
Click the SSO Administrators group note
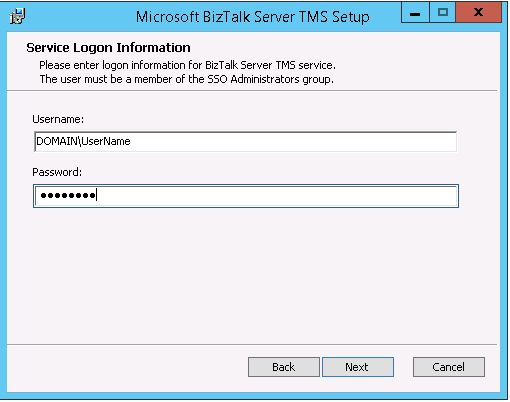tap(187, 79)
